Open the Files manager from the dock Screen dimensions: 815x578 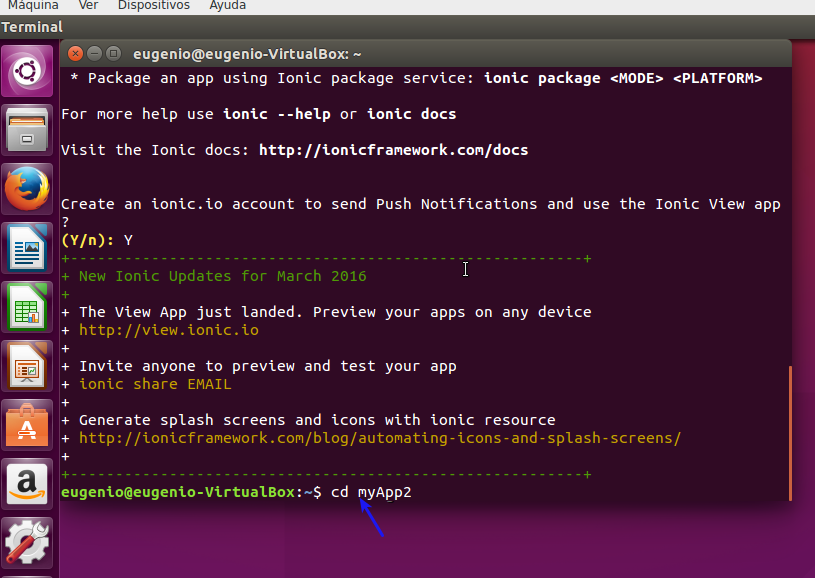(x=27, y=130)
